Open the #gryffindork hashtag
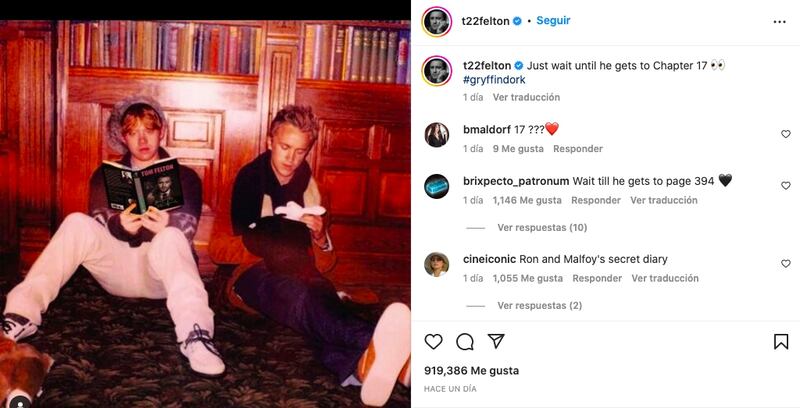800x408 pixels. (494, 80)
